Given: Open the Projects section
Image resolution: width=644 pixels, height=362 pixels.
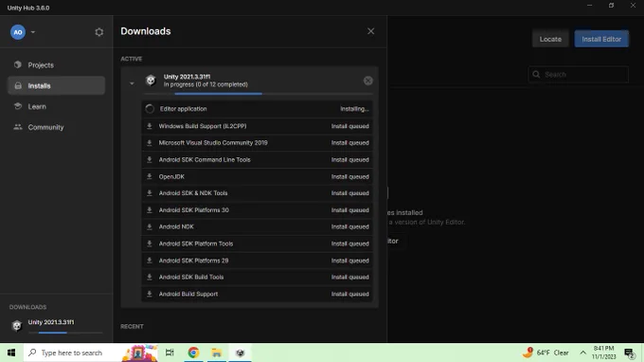Looking at the screenshot, I should [56, 65].
